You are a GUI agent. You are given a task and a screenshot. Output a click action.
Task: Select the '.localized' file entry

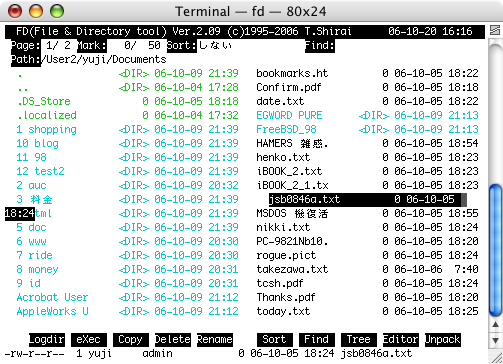click(x=128, y=115)
